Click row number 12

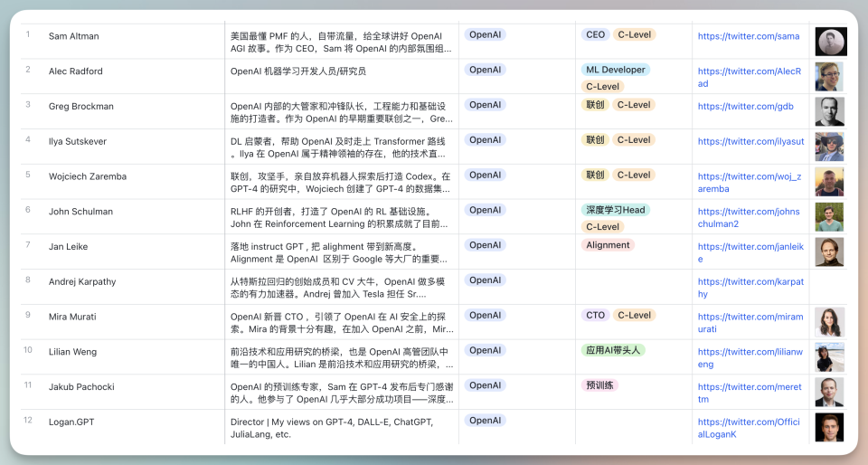tap(28, 420)
